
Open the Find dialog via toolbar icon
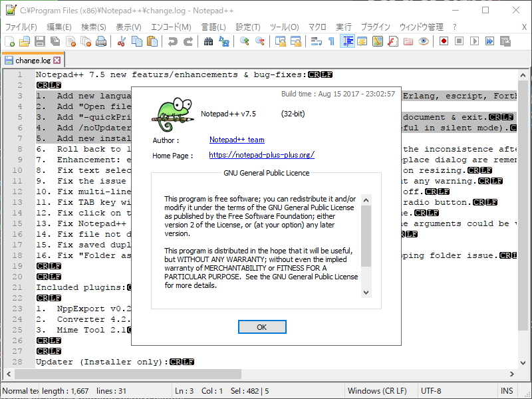coord(207,41)
